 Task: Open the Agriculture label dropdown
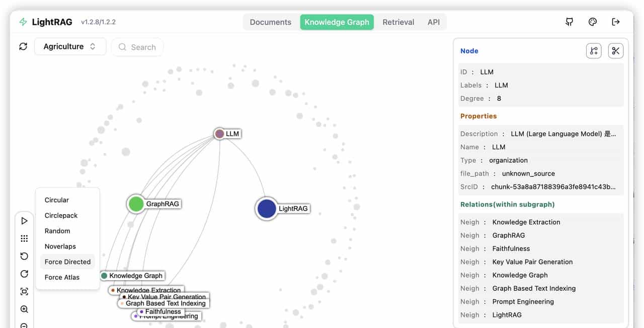(70, 46)
